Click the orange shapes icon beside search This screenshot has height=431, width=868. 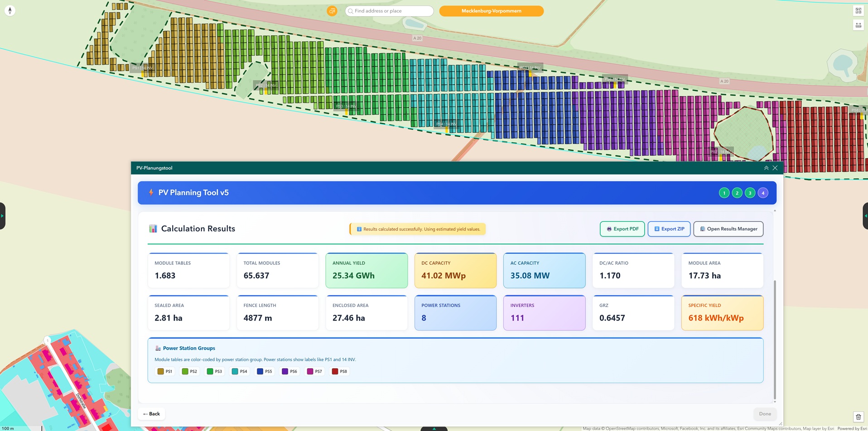pyautogui.click(x=332, y=11)
